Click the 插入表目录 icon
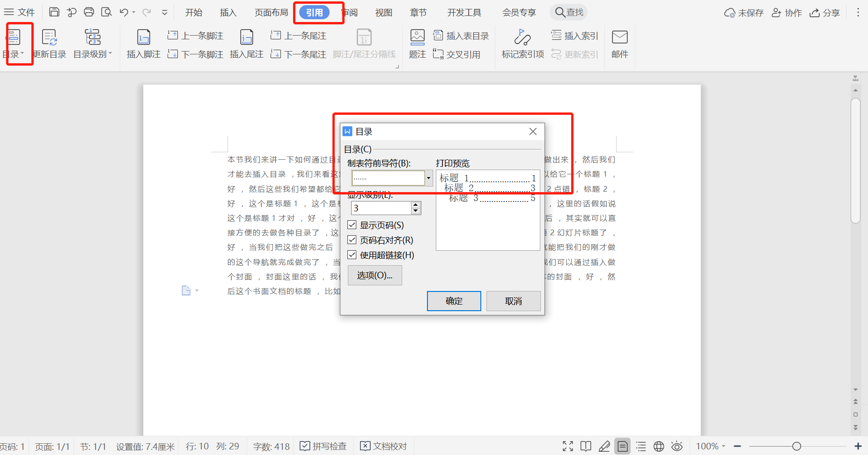Viewport: 868px width, 455px height. (461, 35)
